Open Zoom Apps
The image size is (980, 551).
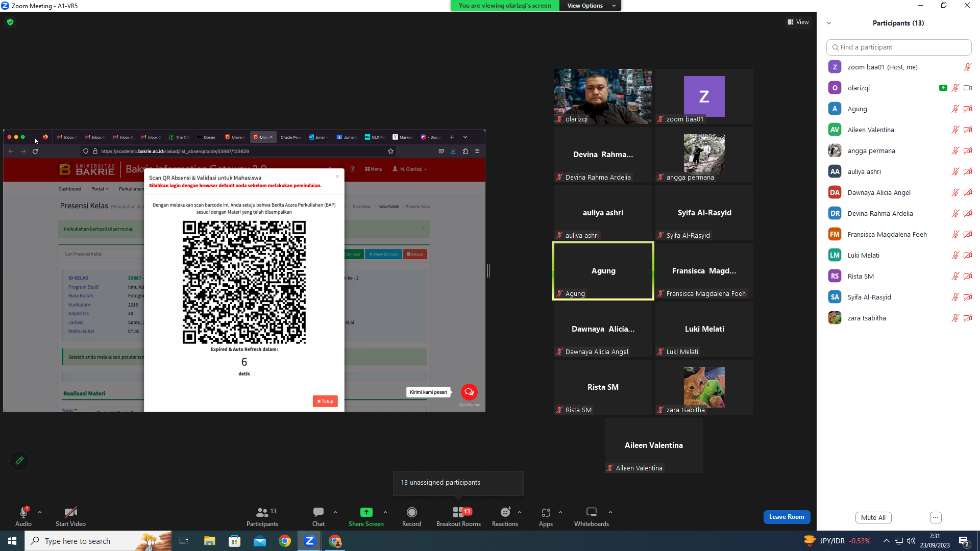(546, 516)
